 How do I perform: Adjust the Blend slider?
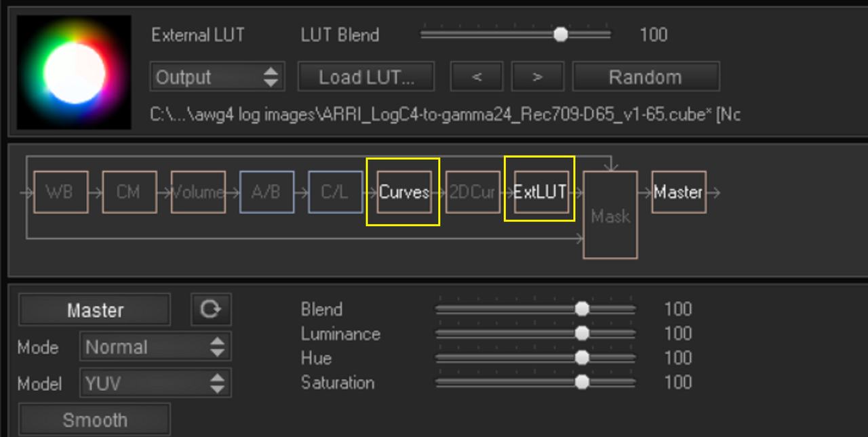coord(535,309)
